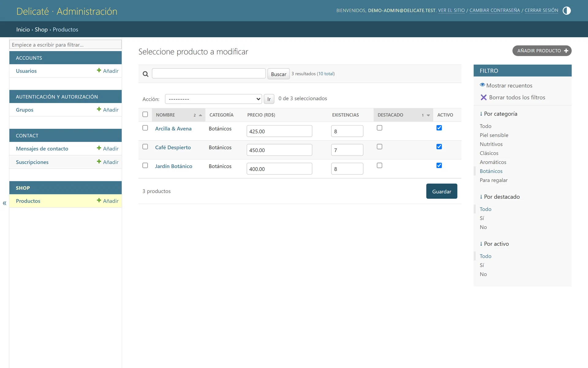
Task: Collapse the Por destacado filter section
Action: click(x=500, y=197)
